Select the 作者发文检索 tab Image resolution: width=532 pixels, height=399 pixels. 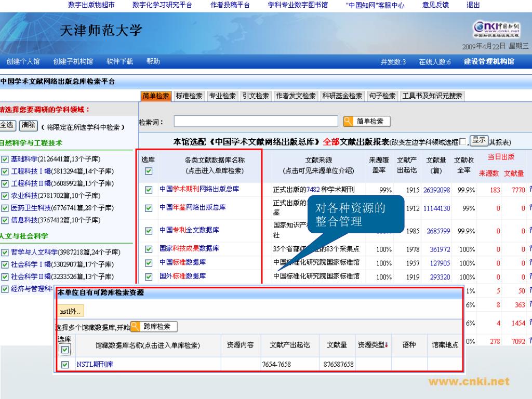pos(296,96)
